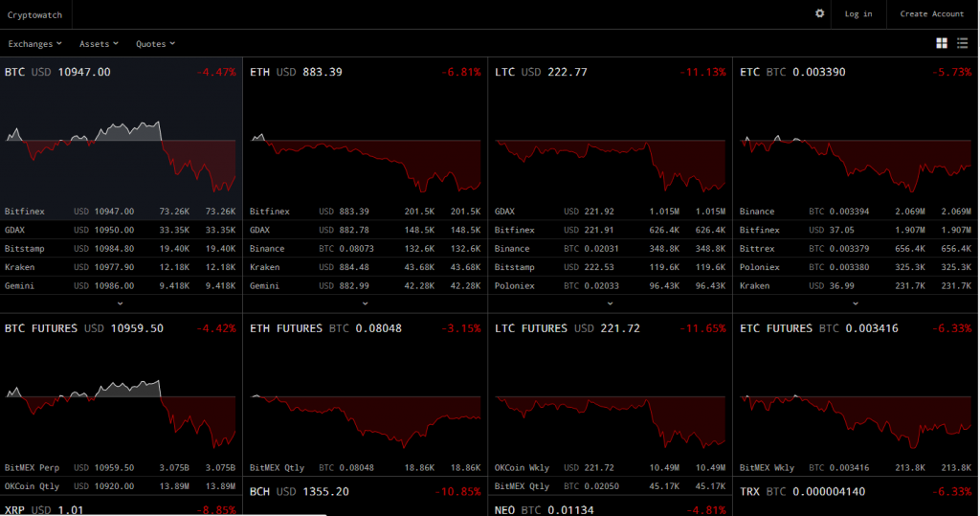Screen dimensions: 980x516
Task: Select BitMEX Qtly 0.02050 row
Action: tap(611, 486)
